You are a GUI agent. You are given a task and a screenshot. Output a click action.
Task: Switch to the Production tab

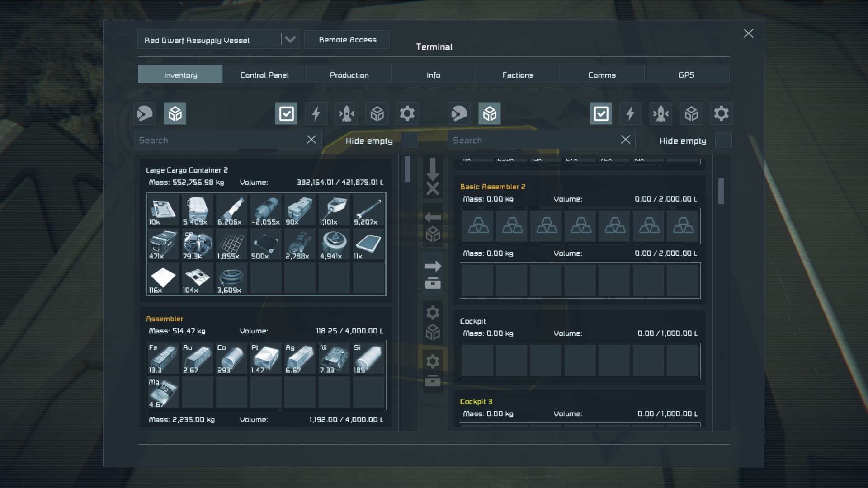click(x=349, y=75)
